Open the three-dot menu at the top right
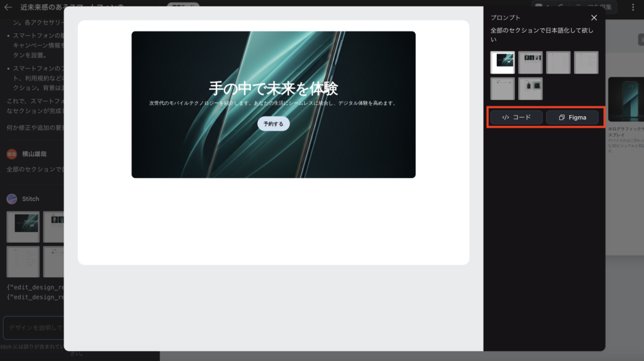The height and width of the screenshot is (361, 644). pyautogui.click(x=633, y=7)
